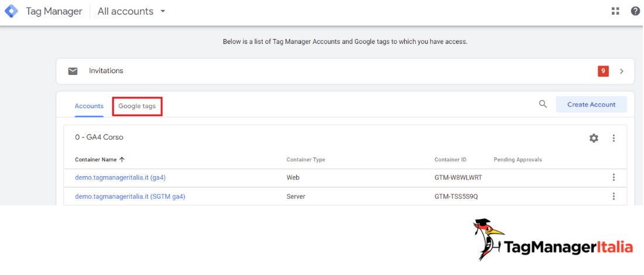Select container ID GTM-W8WLWRT
Viewport: 644px width, 275px height.
tap(458, 177)
